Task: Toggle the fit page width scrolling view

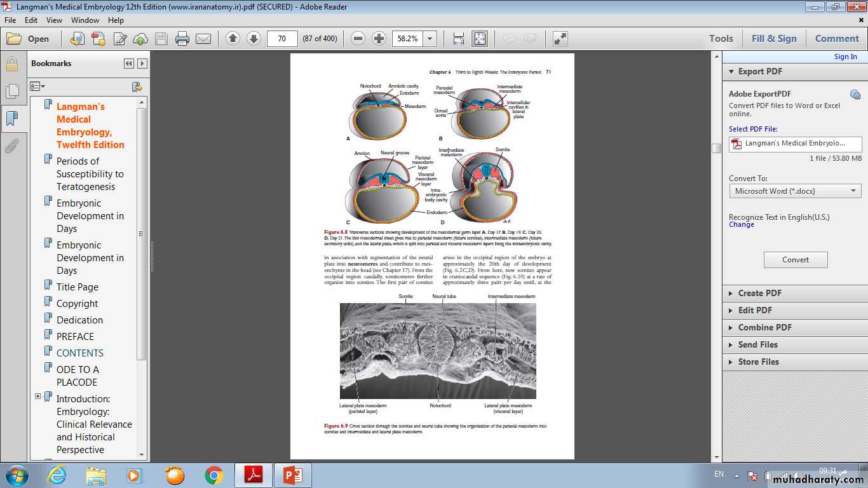Action: [459, 39]
